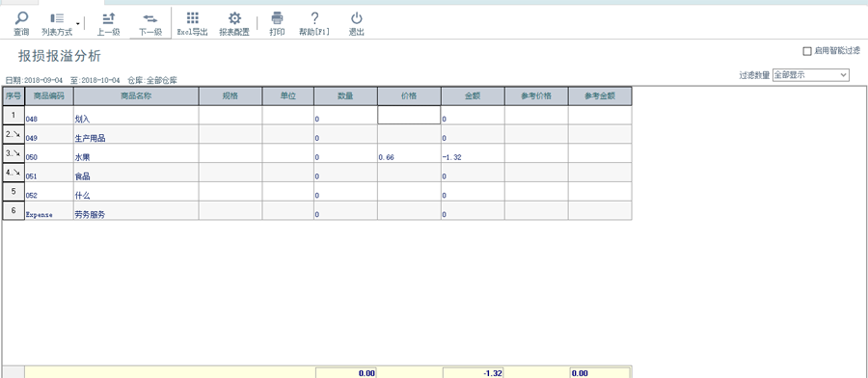
Task: Open 报表配置 gear settings
Action: pyautogui.click(x=234, y=24)
